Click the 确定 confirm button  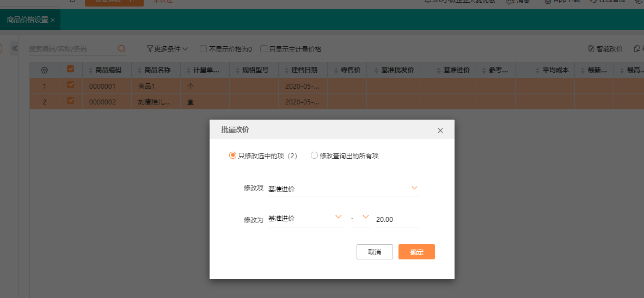pos(416,252)
